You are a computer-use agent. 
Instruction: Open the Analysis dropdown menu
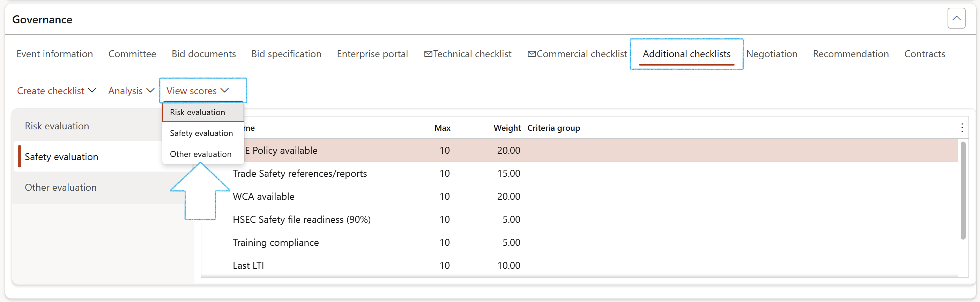click(131, 91)
